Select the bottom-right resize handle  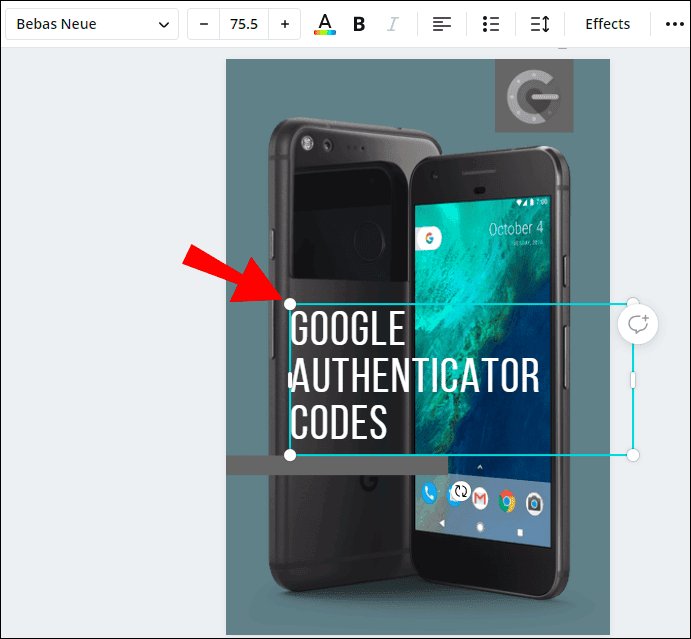coord(633,455)
